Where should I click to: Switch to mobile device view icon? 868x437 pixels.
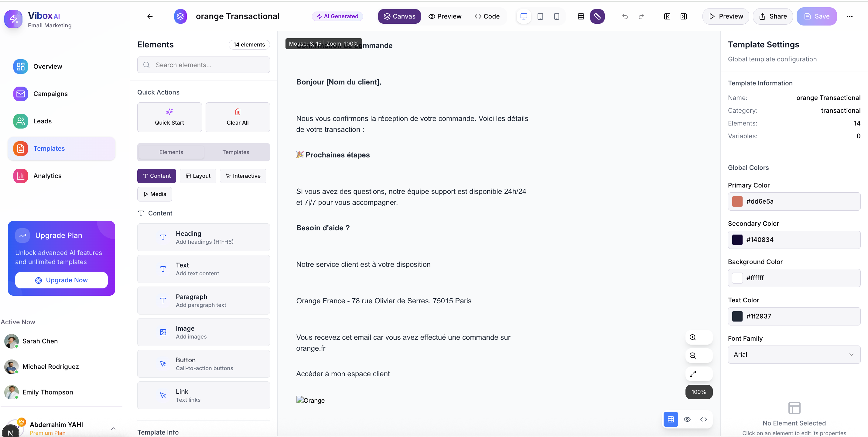coord(557,16)
